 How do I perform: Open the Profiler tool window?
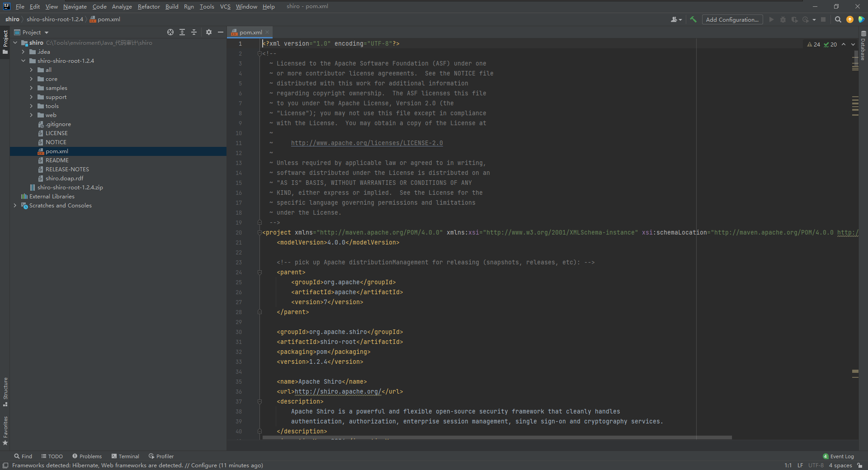point(161,456)
